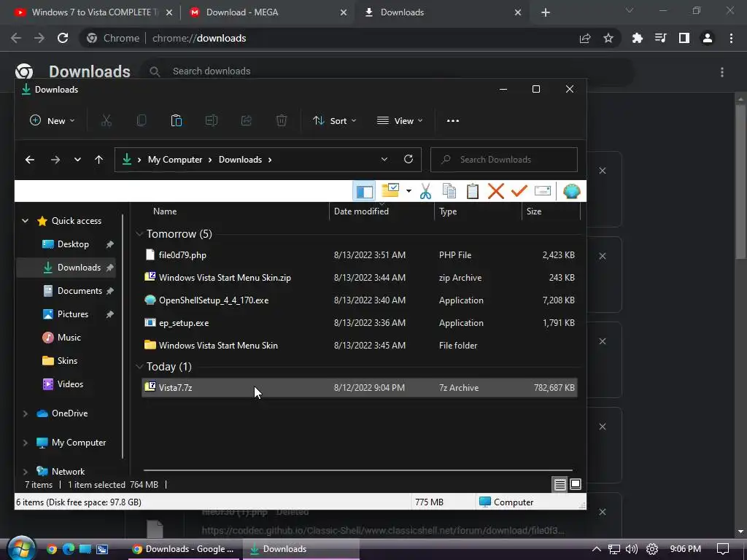
Task: Refresh the Downloads folder view
Action: coord(409,160)
